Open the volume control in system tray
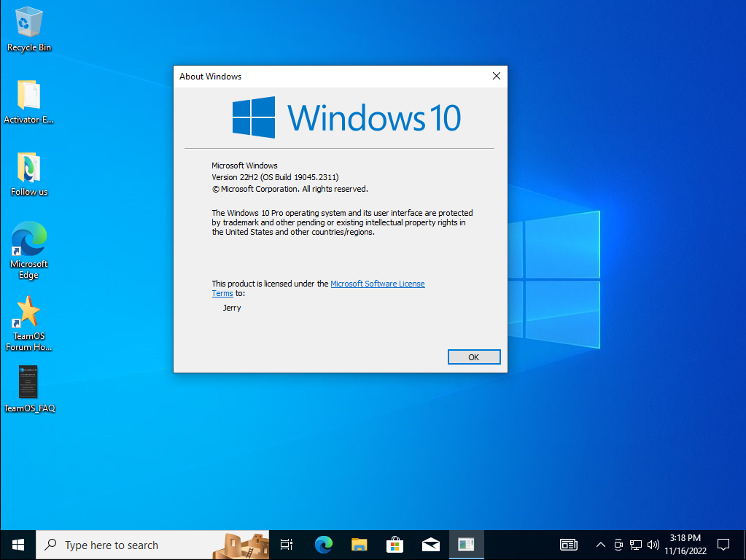This screenshot has width=746, height=560. click(x=653, y=545)
